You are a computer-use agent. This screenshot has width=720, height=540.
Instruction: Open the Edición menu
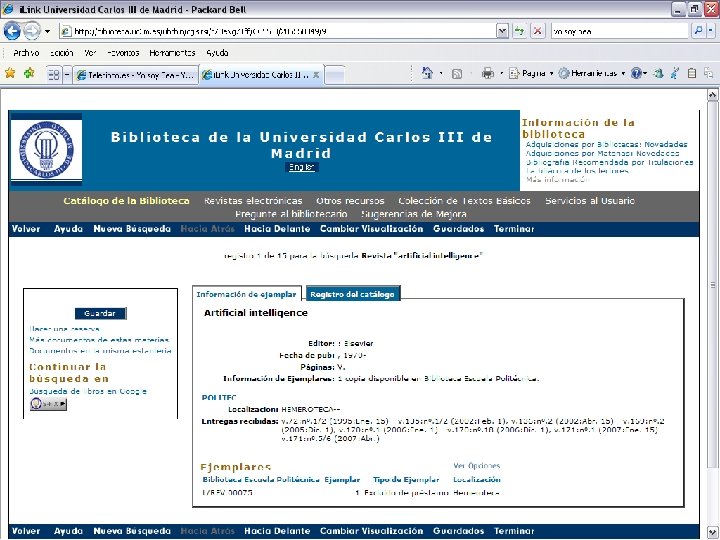tap(62, 53)
